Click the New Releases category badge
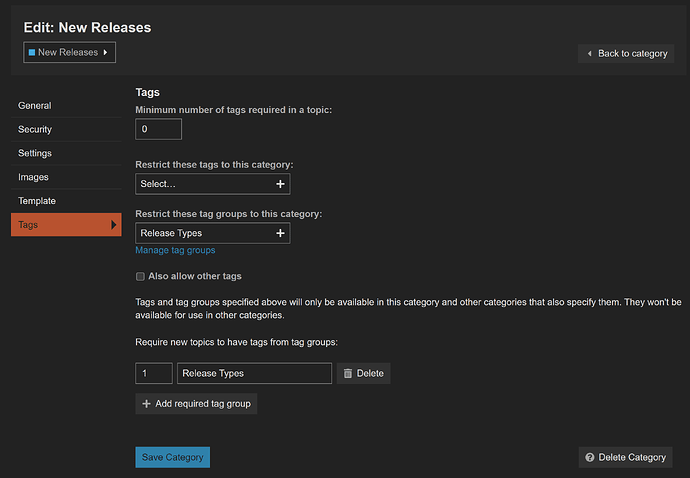Image resolution: width=690 pixels, height=478 pixels. [x=70, y=52]
